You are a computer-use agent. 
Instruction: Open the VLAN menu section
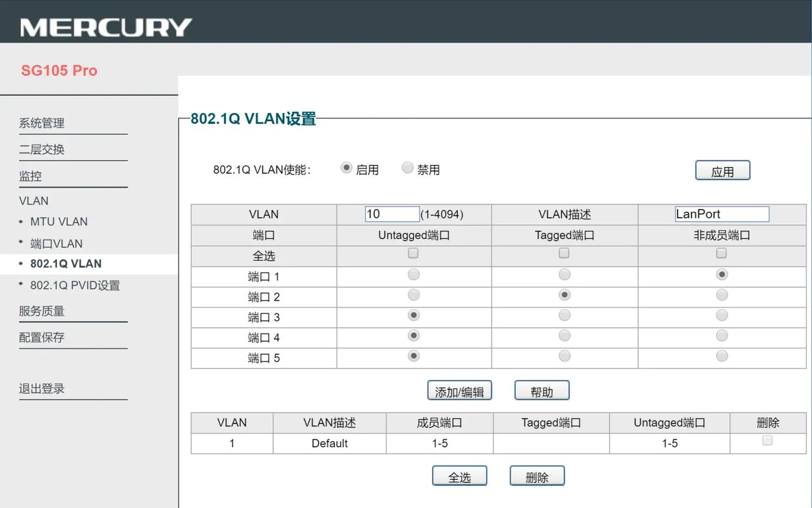[x=34, y=201]
